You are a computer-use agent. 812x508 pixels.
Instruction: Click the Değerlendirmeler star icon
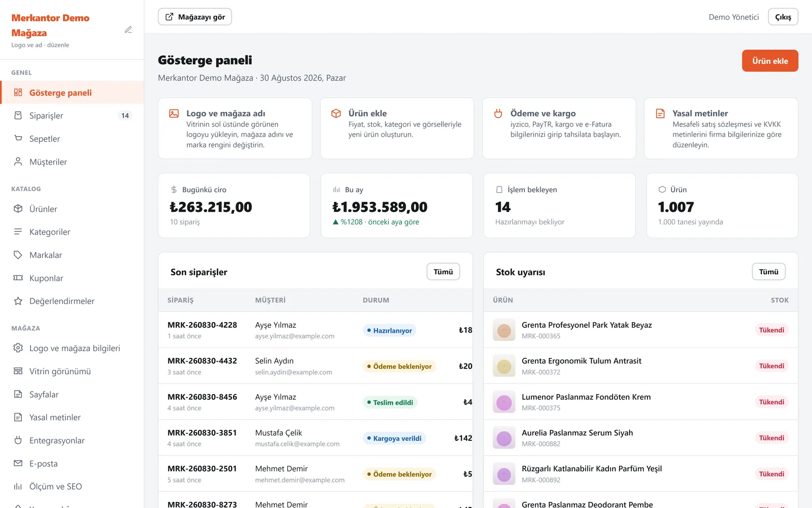coord(18,301)
